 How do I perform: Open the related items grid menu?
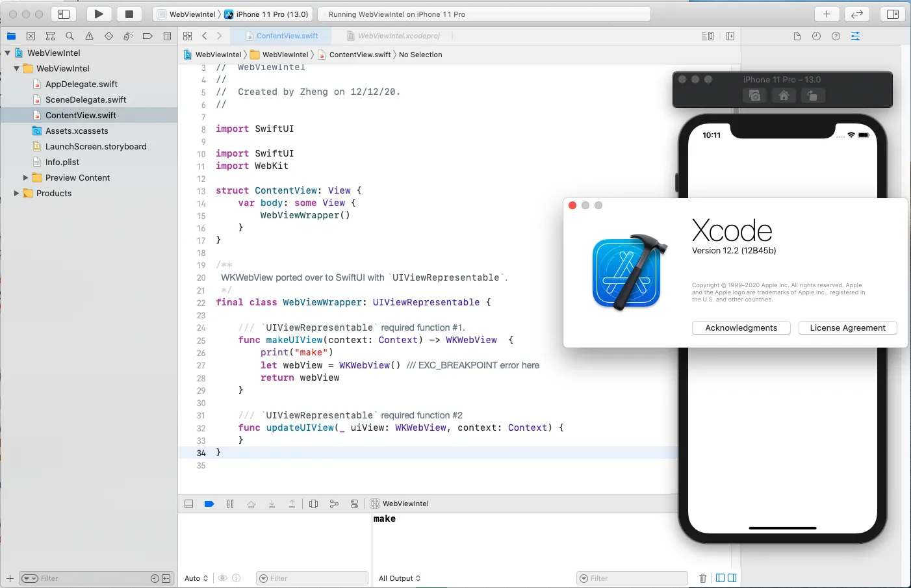[188, 36]
